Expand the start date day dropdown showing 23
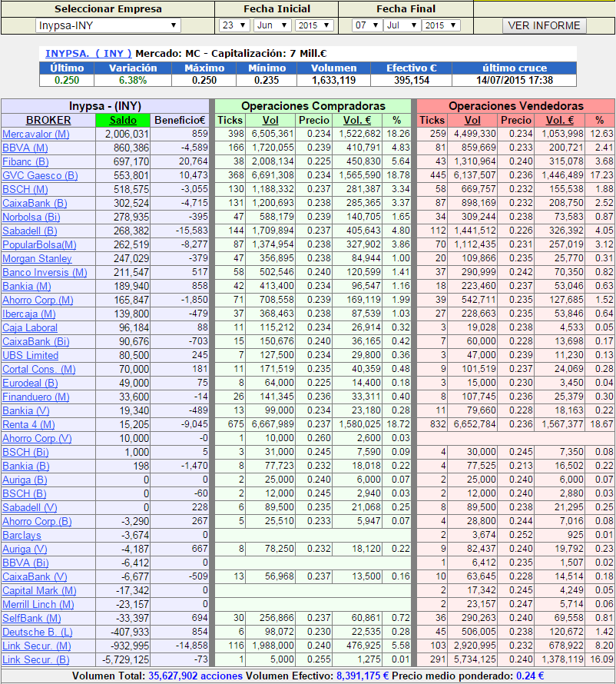Screen dimensions: 616x684 (x=234, y=25)
